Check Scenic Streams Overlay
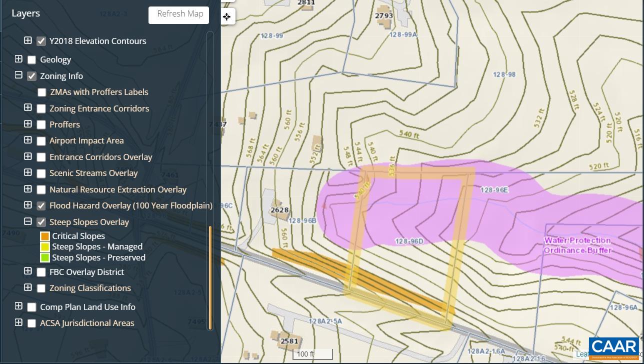 [x=41, y=173]
